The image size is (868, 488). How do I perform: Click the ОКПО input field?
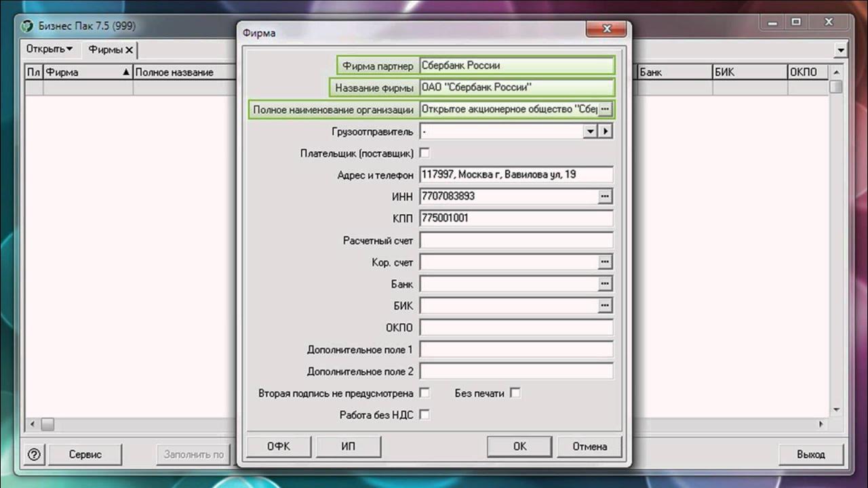[517, 327]
